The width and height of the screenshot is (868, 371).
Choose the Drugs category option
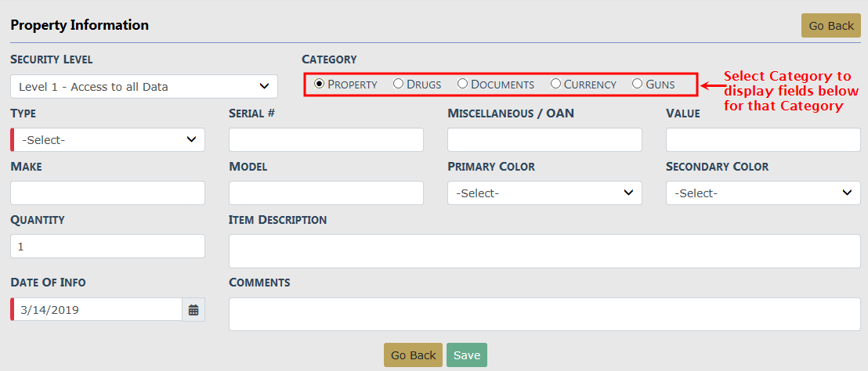coord(398,84)
